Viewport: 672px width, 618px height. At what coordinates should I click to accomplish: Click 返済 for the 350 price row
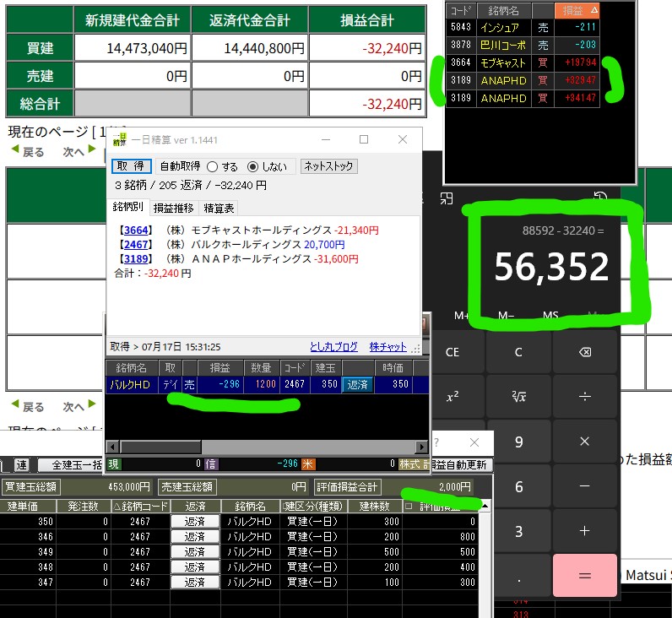point(195,522)
